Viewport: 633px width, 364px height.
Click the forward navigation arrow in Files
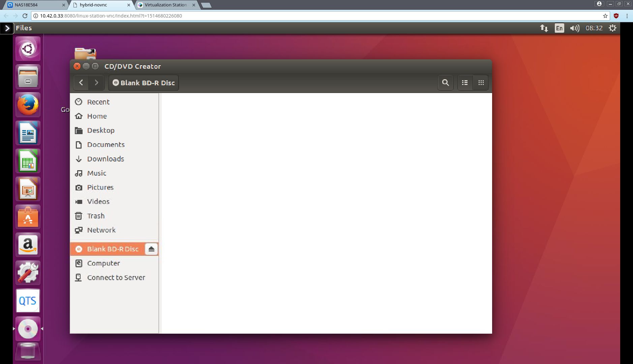[96, 83]
